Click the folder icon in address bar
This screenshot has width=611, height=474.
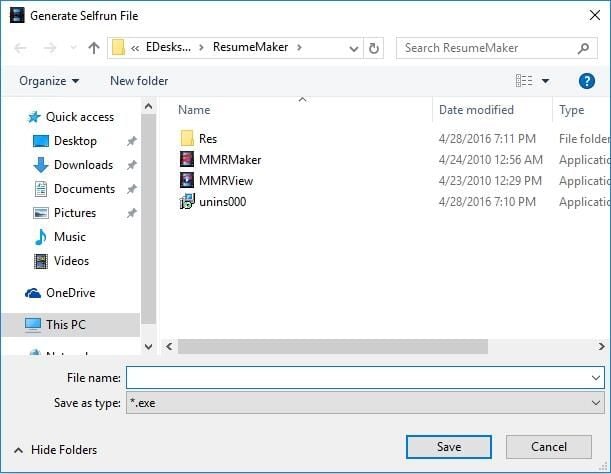(118, 48)
